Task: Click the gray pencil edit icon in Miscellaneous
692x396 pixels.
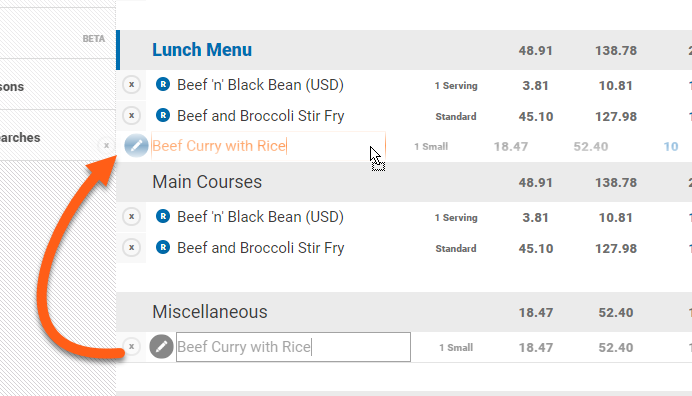Action: click(x=162, y=347)
